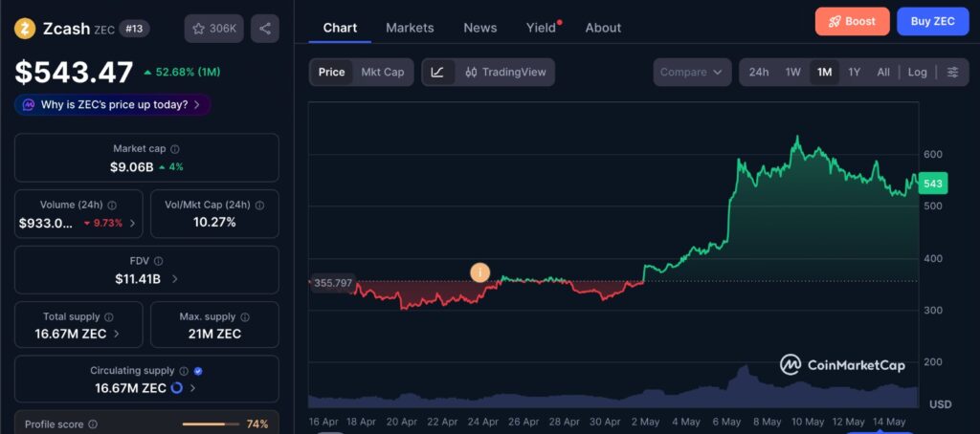Toggle Log scale on chart
The height and width of the screenshot is (434, 980).
coord(918,72)
